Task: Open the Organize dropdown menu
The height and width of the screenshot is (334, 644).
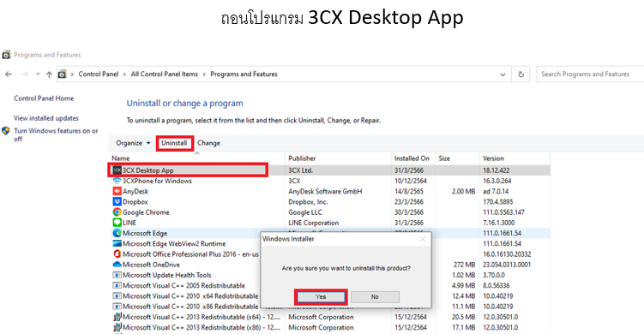Action: click(x=133, y=143)
